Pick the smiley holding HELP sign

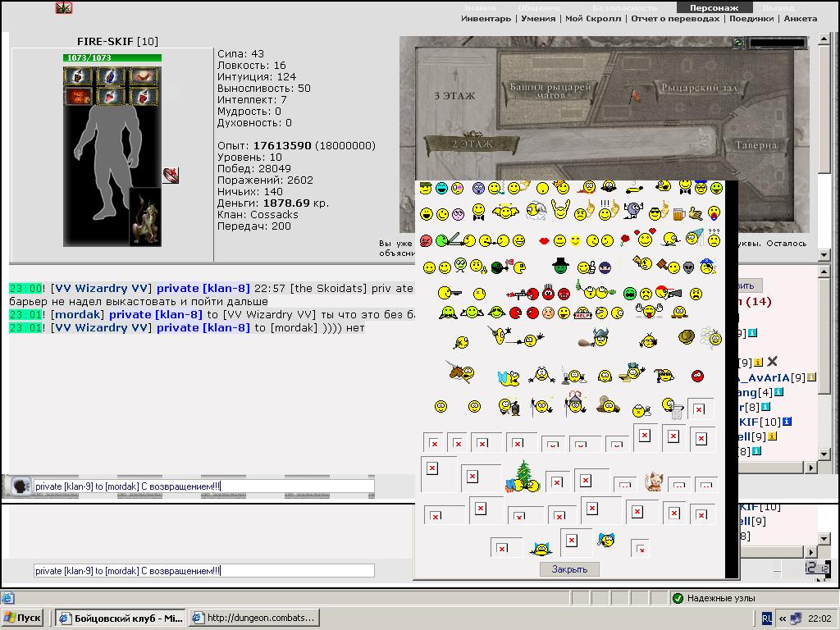point(583,313)
